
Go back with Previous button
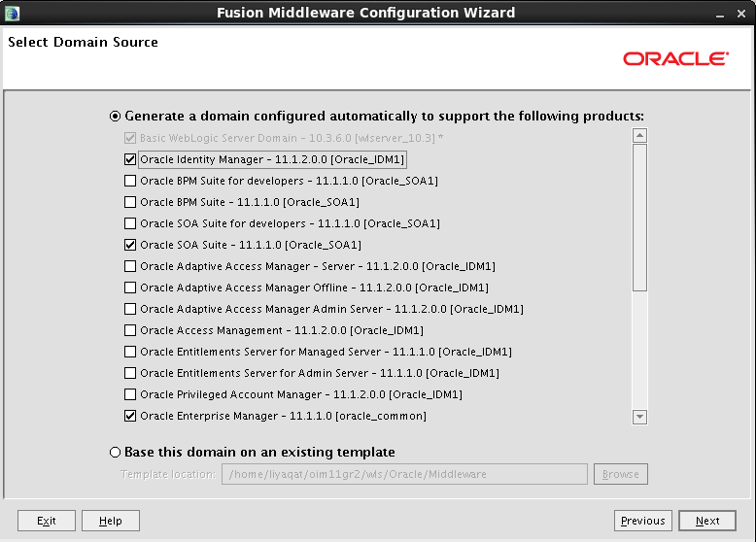point(642,521)
